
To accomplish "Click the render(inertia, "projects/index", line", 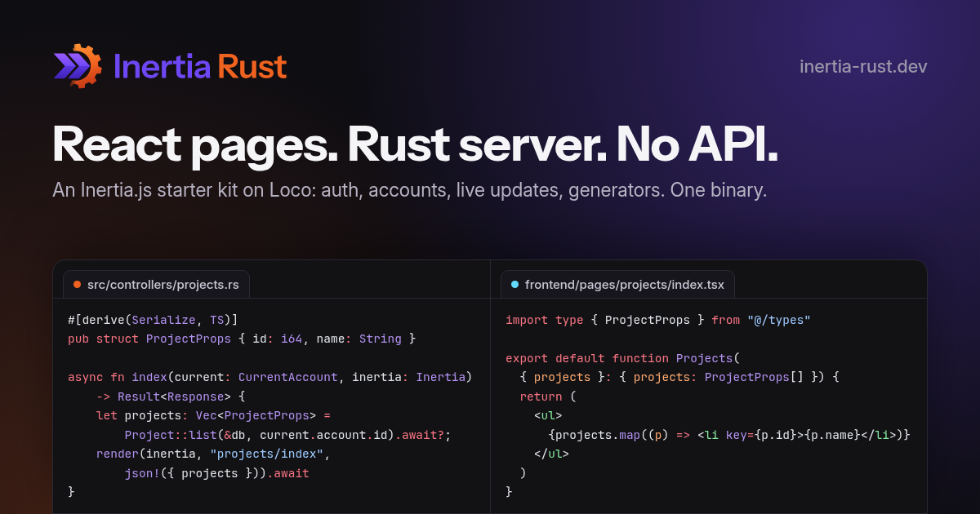I will tap(213, 454).
